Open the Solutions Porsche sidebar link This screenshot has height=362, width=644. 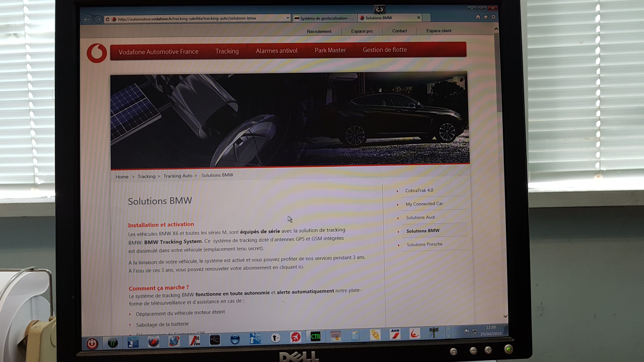tap(425, 244)
